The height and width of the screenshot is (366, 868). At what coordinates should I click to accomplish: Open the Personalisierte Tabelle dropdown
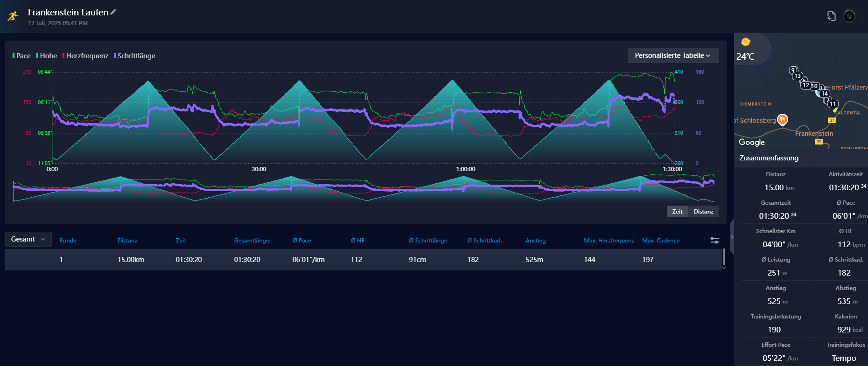click(x=672, y=55)
